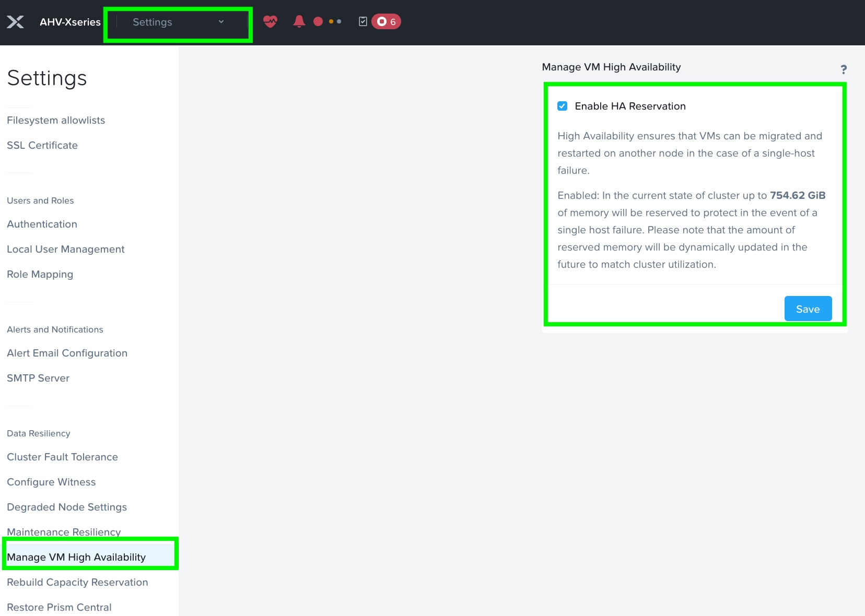Open Cluster Fault Tolerance settings
The width and height of the screenshot is (865, 616).
click(62, 457)
